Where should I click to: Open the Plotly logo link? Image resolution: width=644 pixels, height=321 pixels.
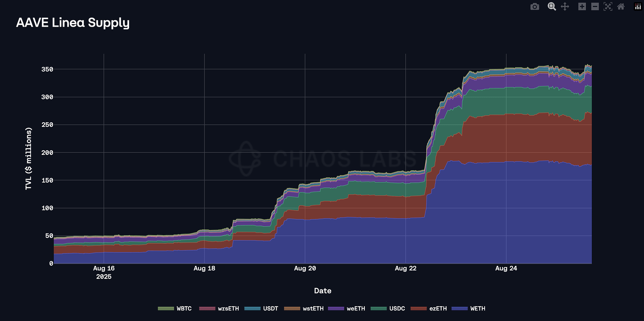pyautogui.click(x=638, y=7)
